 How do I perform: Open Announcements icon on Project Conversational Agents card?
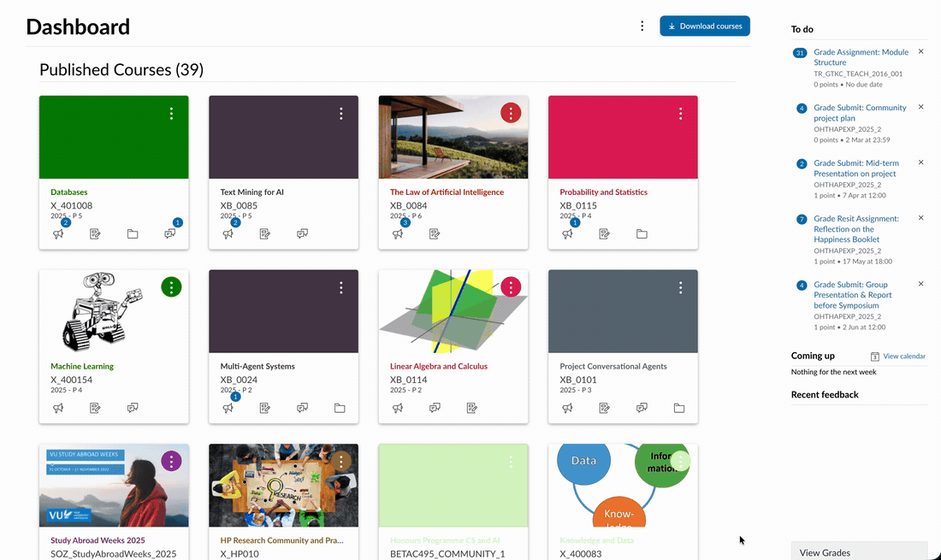(568, 408)
